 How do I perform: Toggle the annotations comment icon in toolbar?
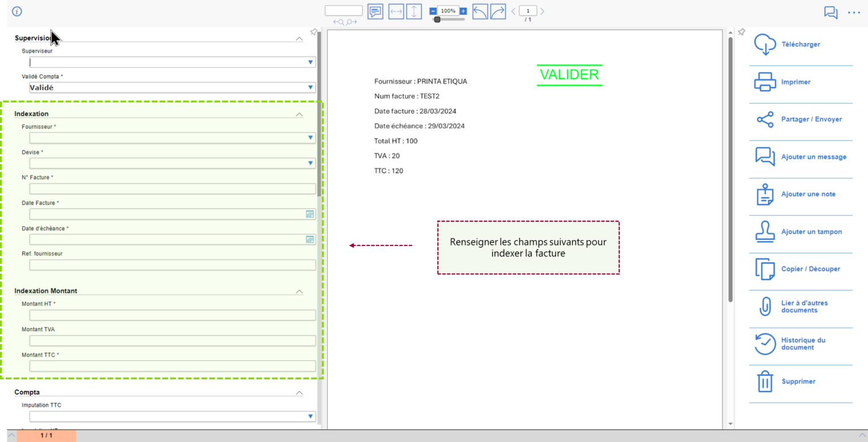coord(375,11)
